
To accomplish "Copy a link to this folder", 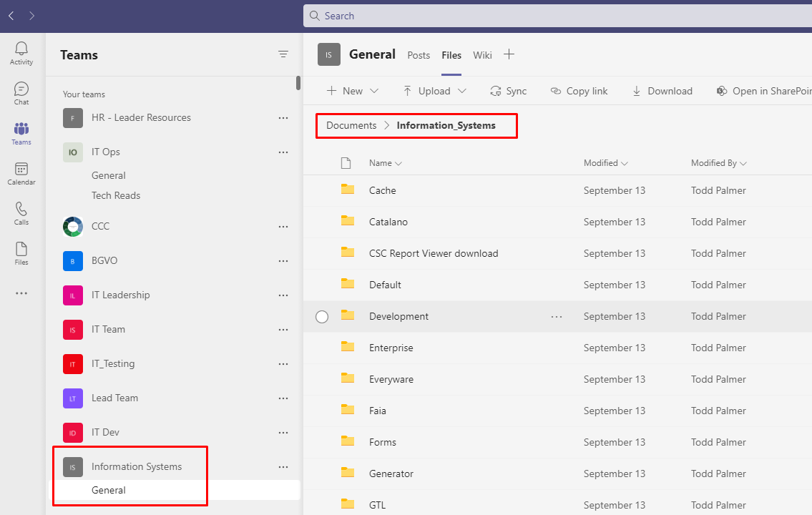I will coord(579,91).
